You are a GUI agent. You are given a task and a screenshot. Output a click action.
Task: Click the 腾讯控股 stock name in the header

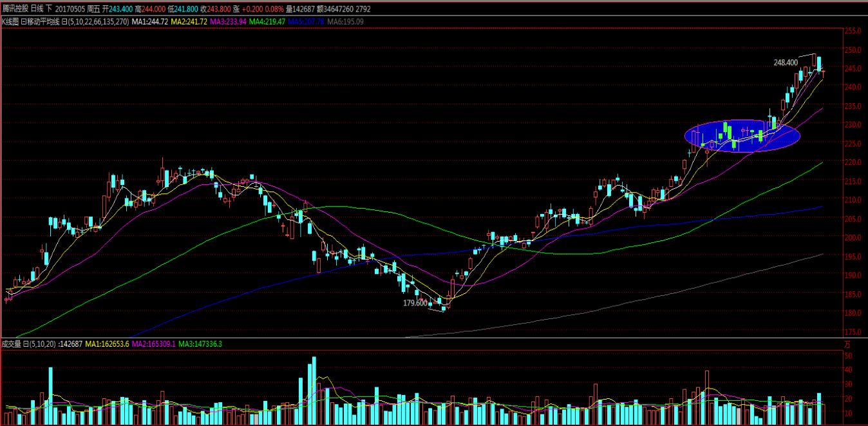(x=15, y=10)
